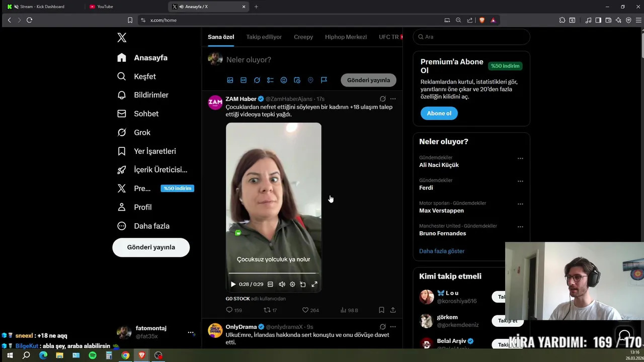Add a GIF to new post
This screenshot has width=644, height=362.
(244, 80)
